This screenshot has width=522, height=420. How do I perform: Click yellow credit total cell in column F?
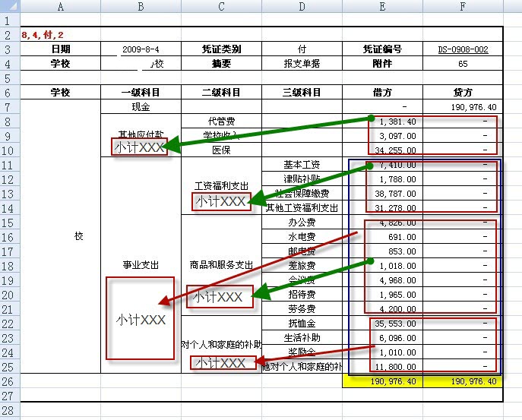click(463, 381)
